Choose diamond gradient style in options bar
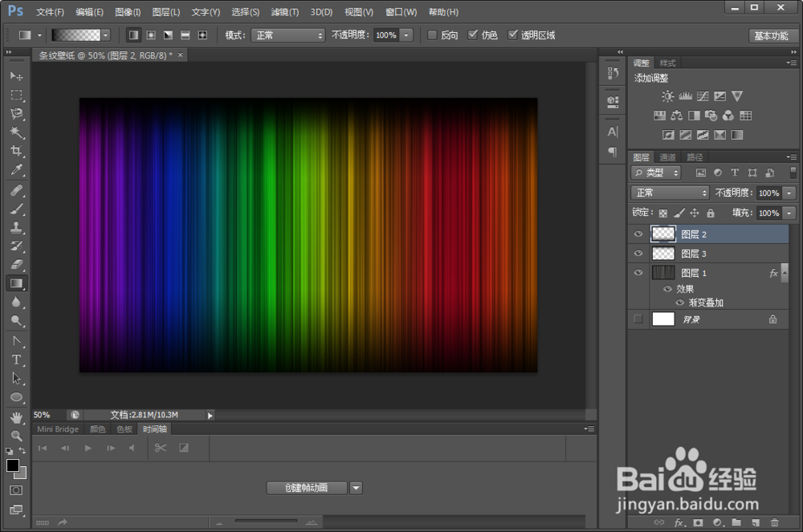 pos(203,35)
